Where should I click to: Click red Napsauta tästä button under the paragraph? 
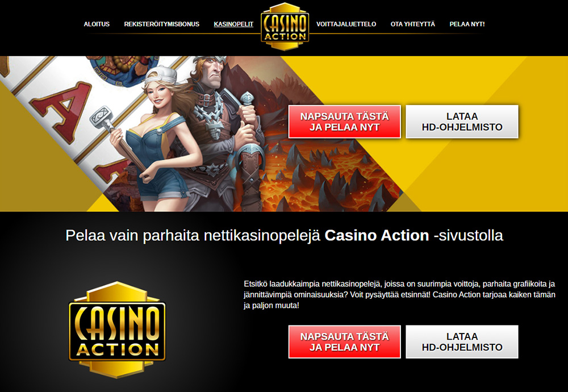coord(345,341)
